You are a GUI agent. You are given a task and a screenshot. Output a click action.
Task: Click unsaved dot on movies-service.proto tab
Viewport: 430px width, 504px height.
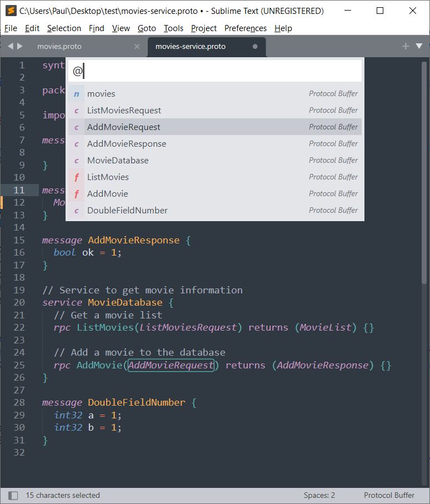[x=255, y=46]
